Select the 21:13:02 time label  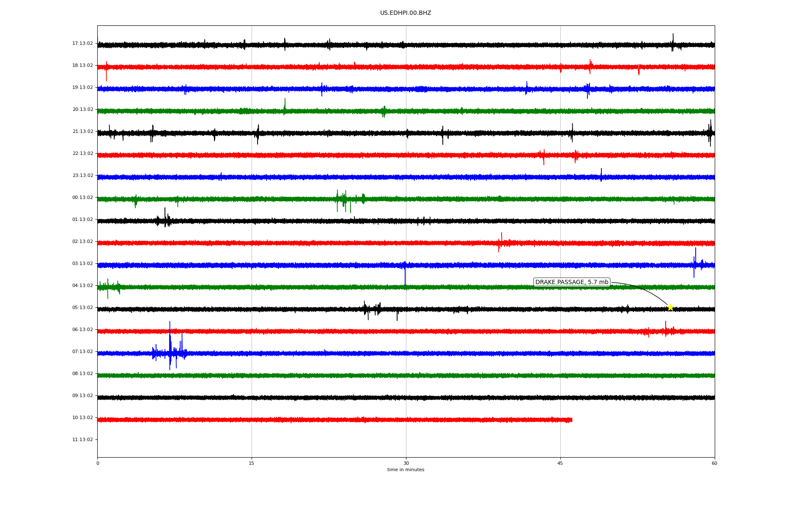click(82, 131)
